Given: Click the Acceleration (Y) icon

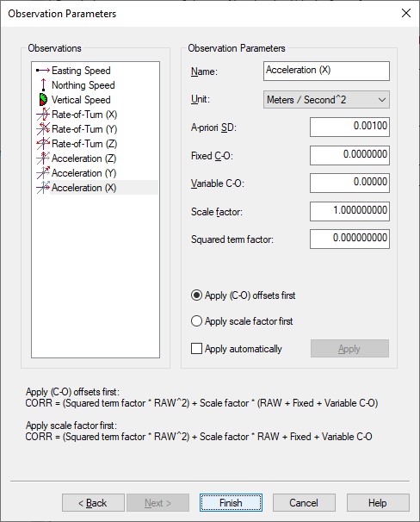Looking at the screenshot, I should coord(43,173).
